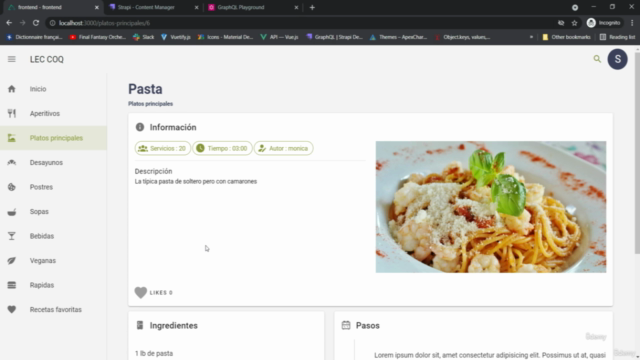Open Aperitivos category
Viewport: 640px width, 360px height.
click(x=45, y=113)
